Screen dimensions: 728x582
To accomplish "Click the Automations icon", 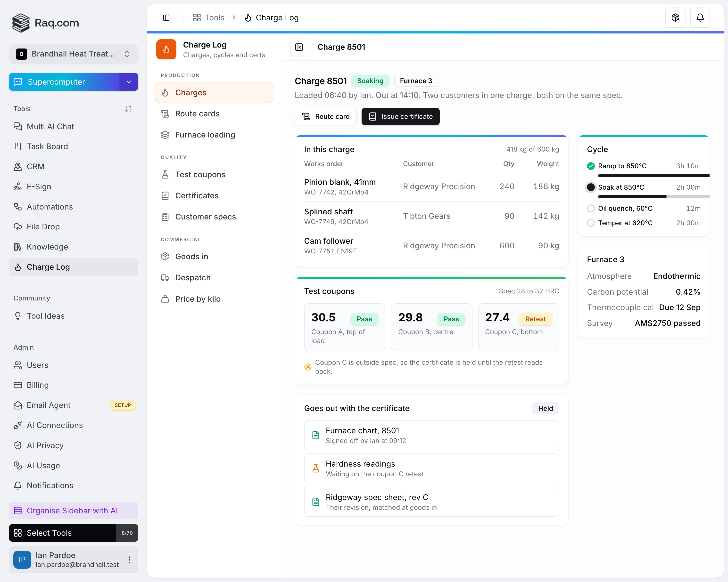I will [x=18, y=207].
